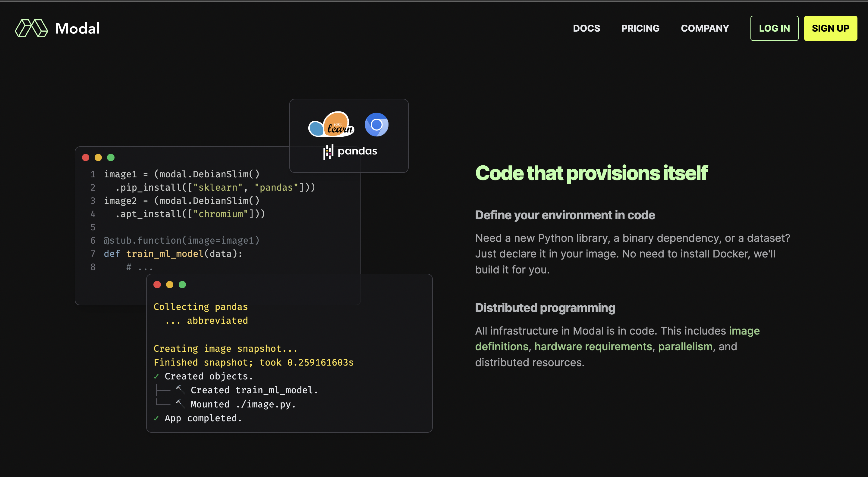This screenshot has width=868, height=477.
Task: Click red dot in code editor window
Action: [x=86, y=157]
